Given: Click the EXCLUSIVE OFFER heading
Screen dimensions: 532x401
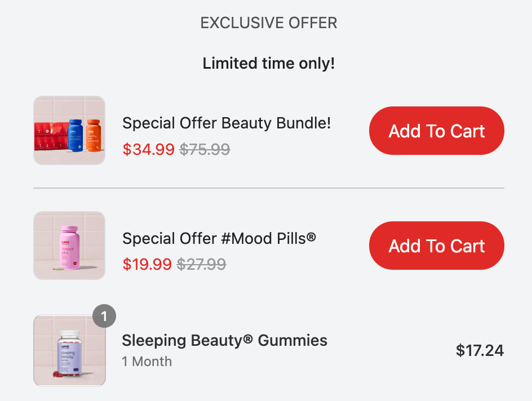Looking at the screenshot, I should click(x=269, y=23).
